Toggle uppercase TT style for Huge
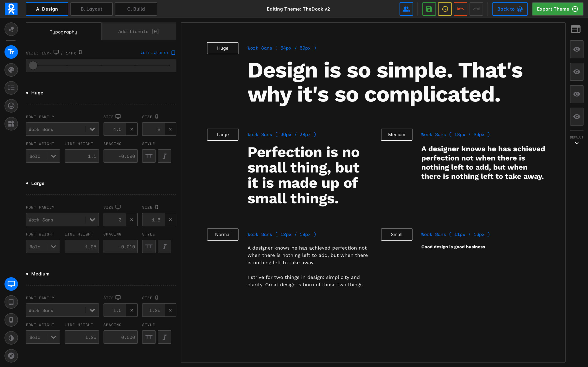 pyautogui.click(x=149, y=156)
